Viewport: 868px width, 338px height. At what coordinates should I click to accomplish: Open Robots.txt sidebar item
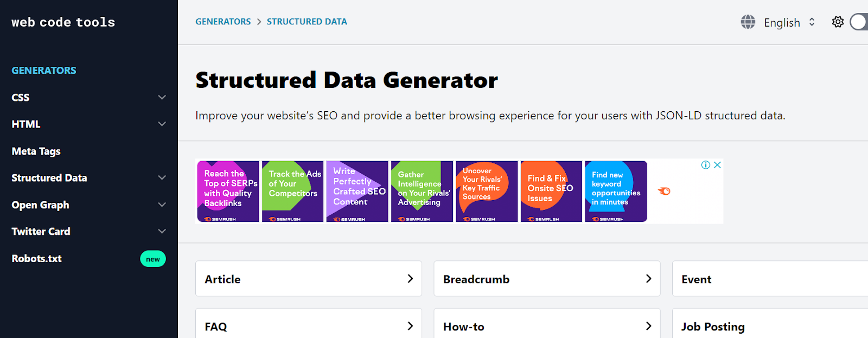pos(37,259)
